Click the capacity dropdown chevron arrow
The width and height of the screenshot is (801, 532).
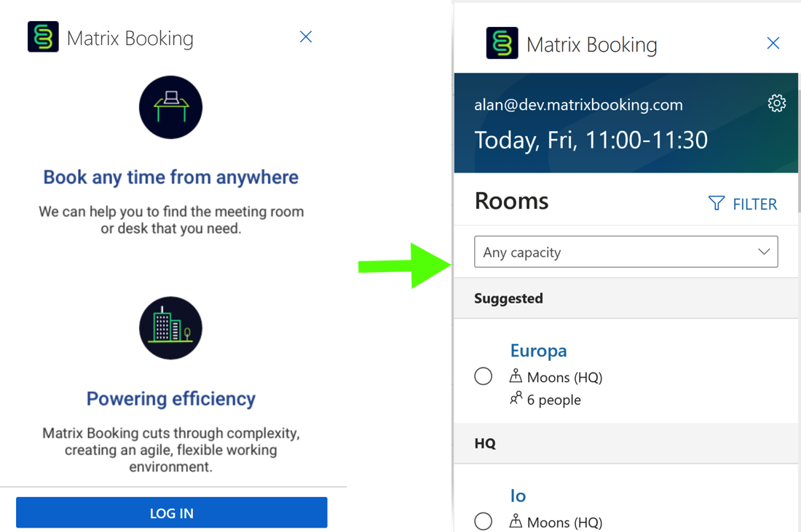click(x=764, y=252)
